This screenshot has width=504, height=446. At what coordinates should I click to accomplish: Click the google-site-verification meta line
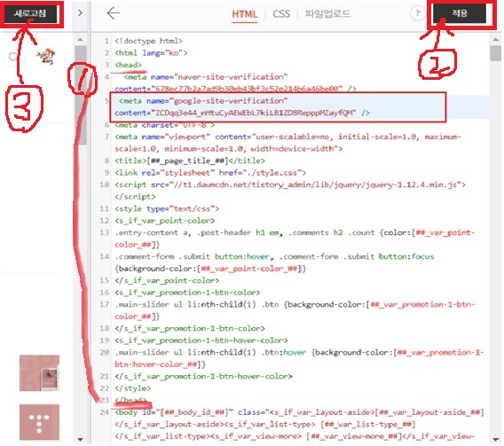(x=242, y=107)
